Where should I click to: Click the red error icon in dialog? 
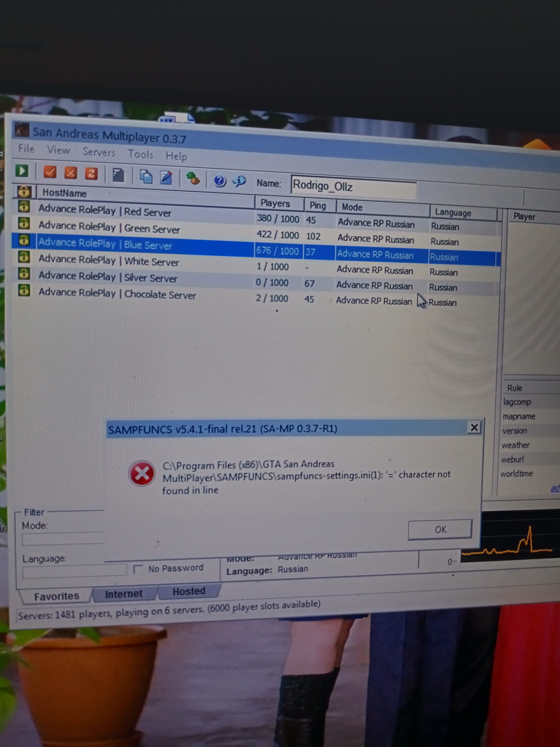142,473
